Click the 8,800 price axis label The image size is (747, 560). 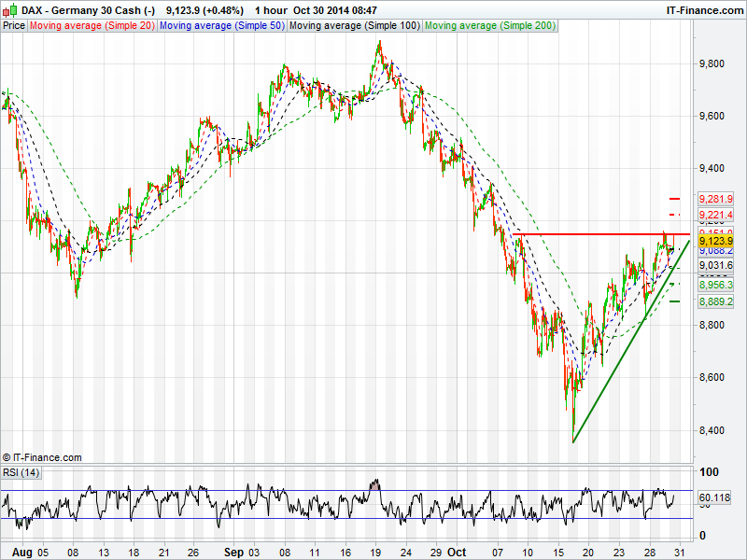(x=712, y=325)
